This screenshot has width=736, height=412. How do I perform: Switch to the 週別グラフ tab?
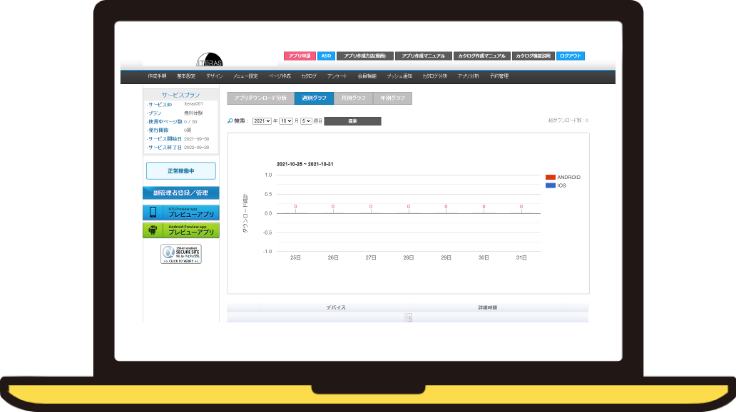(313, 98)
